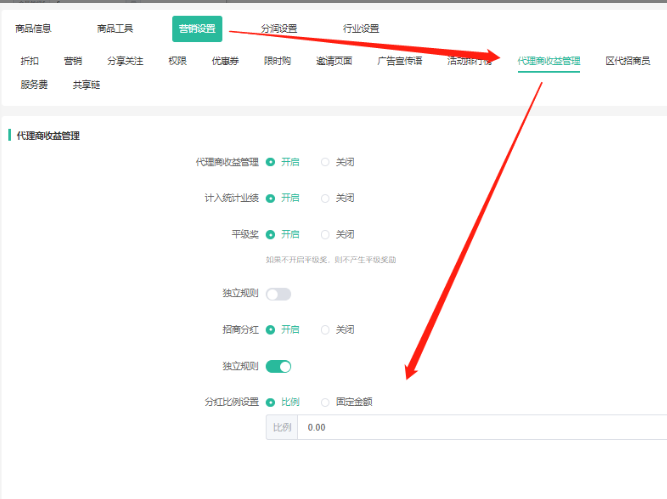Disable the 独立规则 switch under 招商分红
Image resolution: width=667 pixels, height=499 pixels.
tap(278, 366)
